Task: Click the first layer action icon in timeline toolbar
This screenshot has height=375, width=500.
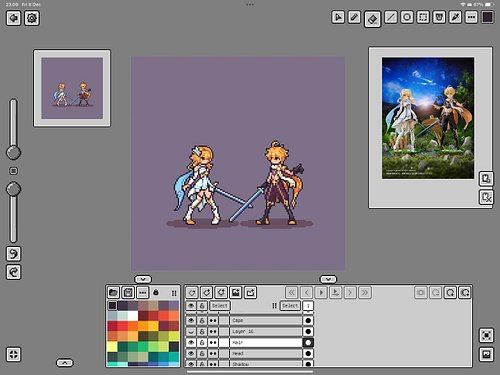Action: click(x=192, y=292)
